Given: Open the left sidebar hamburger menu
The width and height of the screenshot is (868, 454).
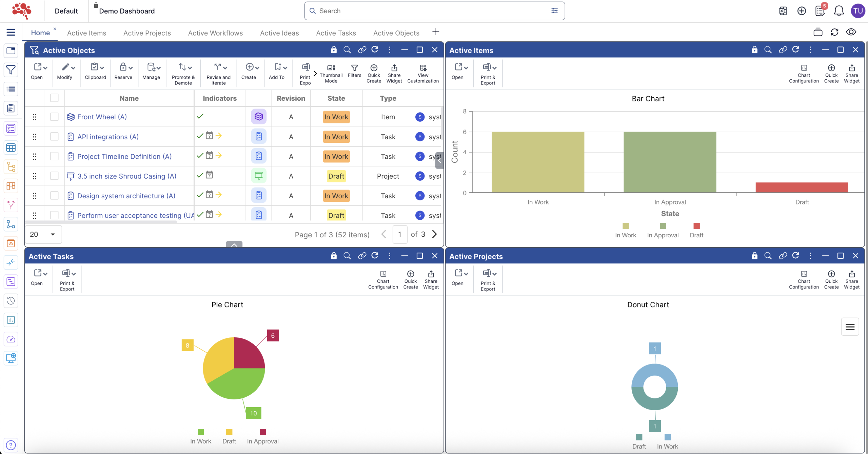Looking at the screenshot, I should pyautogui.click(x=11, y=32).
